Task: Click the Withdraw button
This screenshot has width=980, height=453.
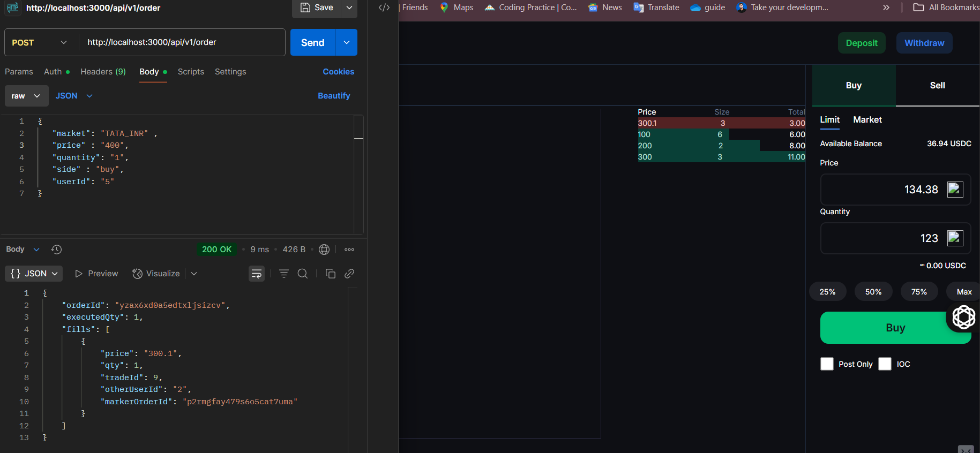Action: (x=924, y=43)
